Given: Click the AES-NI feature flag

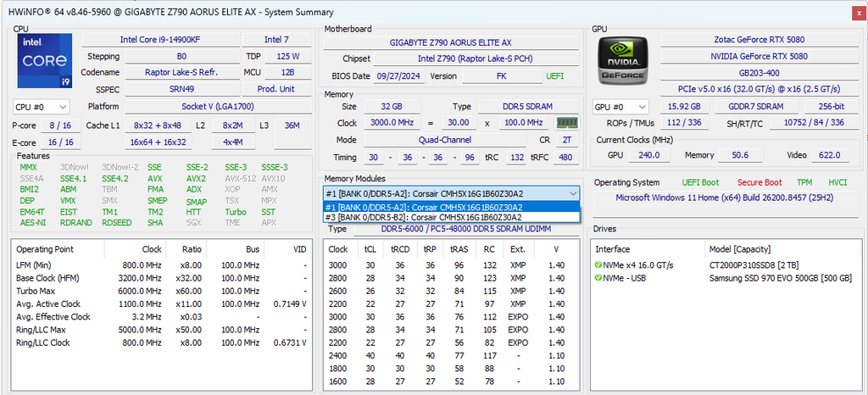Looking at the screenshot, I should [32, 223].
